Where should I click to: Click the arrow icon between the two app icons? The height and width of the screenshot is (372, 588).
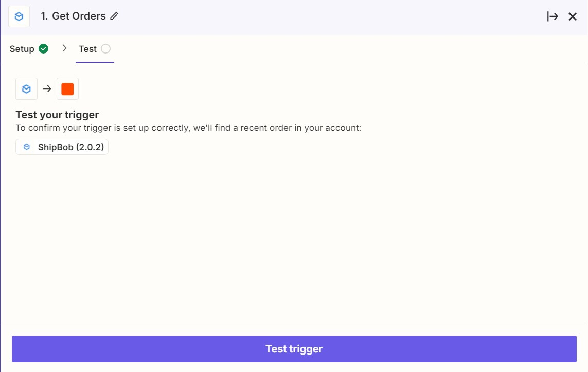click(47, 88)
